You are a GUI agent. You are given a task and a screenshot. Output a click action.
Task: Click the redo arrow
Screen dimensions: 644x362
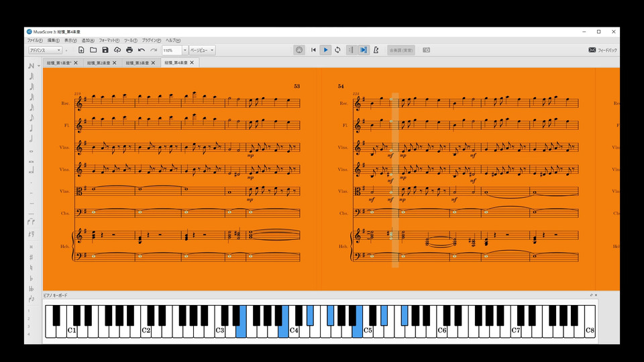[x=154, y=50]
